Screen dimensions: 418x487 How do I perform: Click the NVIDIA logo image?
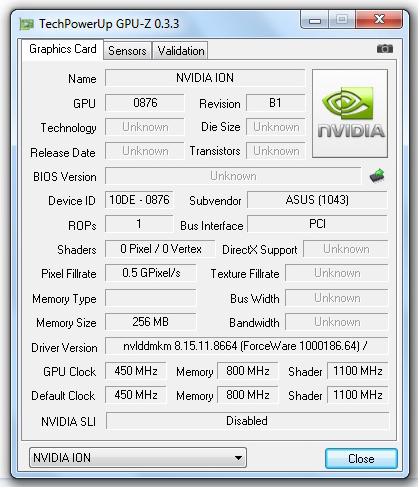350,113
